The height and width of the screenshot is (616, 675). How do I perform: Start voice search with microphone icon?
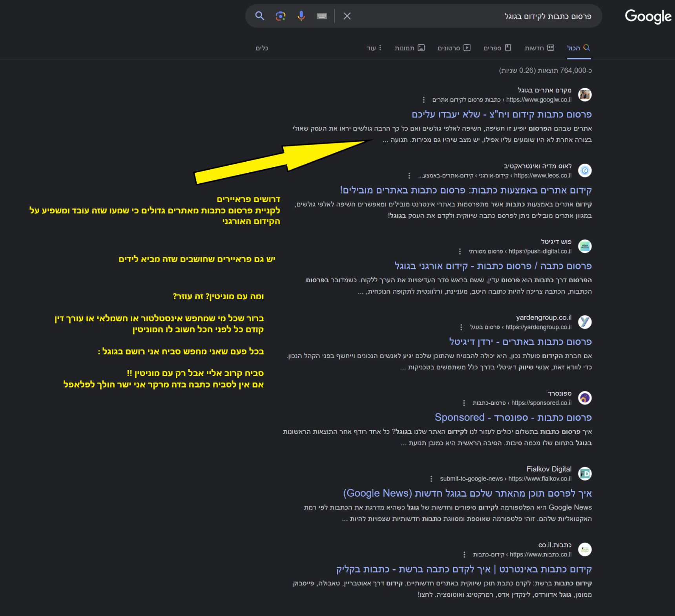click(x=301, y=16)
